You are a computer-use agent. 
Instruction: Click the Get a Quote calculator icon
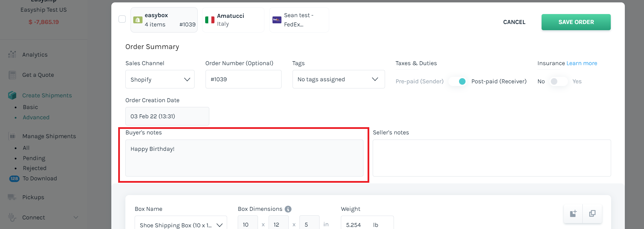point(12,75)
